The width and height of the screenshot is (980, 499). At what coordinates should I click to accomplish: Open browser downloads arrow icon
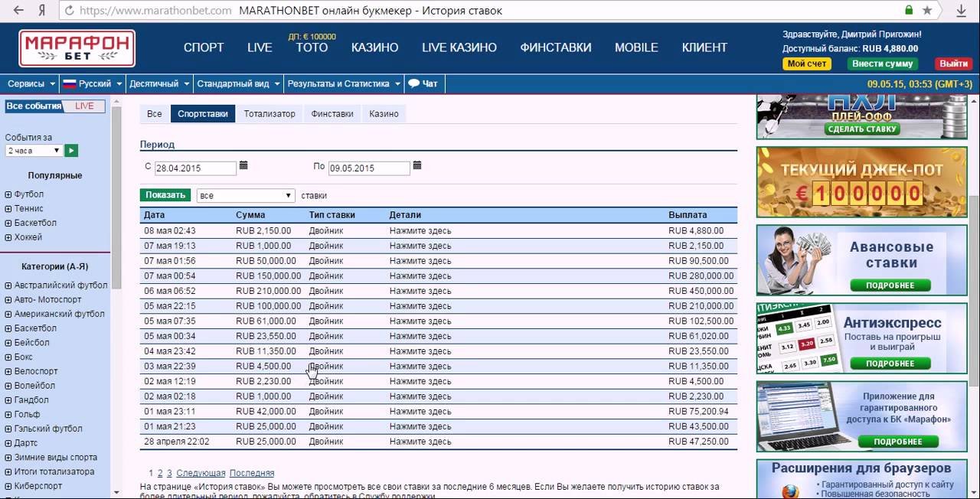pos(961,11)
